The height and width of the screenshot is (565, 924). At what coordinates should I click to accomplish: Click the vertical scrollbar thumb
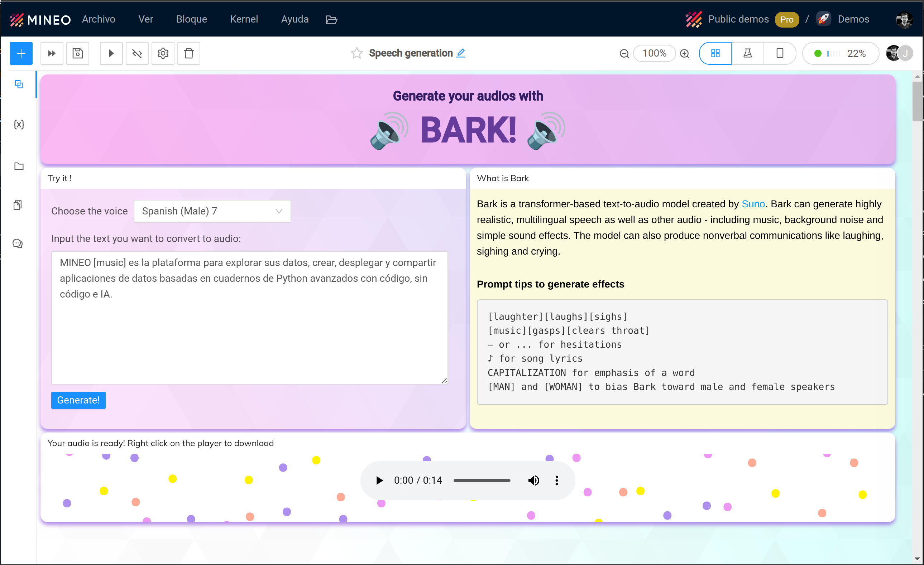pos(917,101)
